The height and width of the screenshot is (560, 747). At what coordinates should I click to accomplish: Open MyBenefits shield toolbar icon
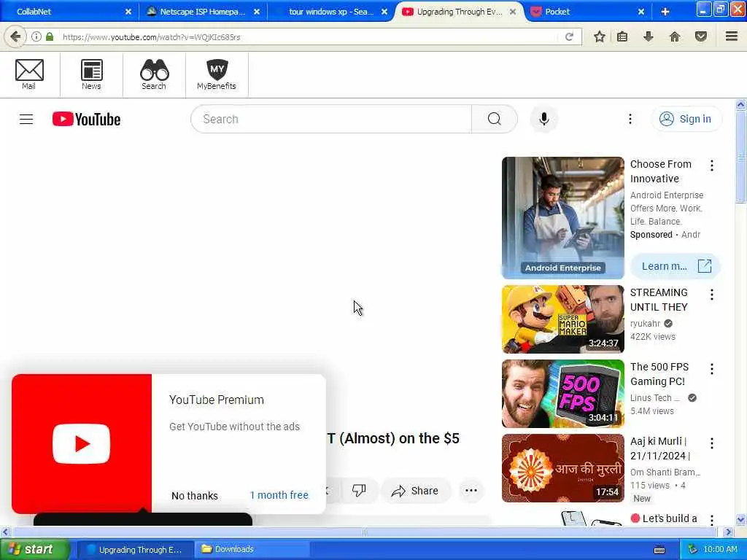tap(217, 74)
